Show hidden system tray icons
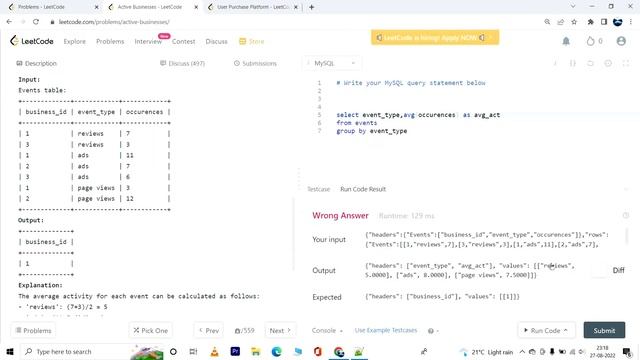640x360 pixels. (522, 351)
